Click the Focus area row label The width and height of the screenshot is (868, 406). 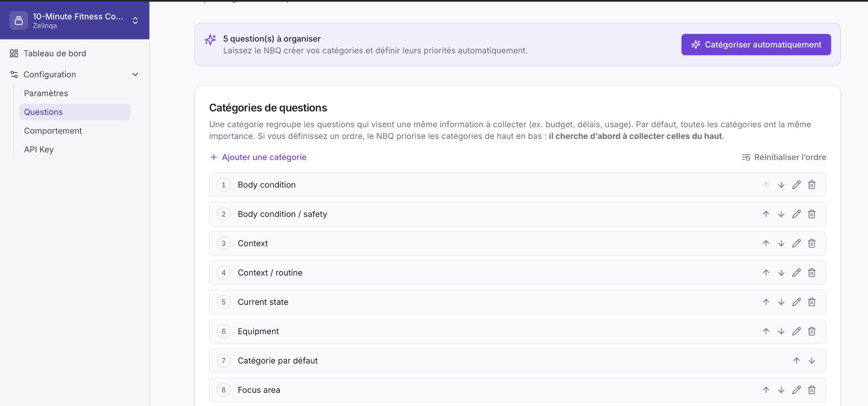click(259, 389)
